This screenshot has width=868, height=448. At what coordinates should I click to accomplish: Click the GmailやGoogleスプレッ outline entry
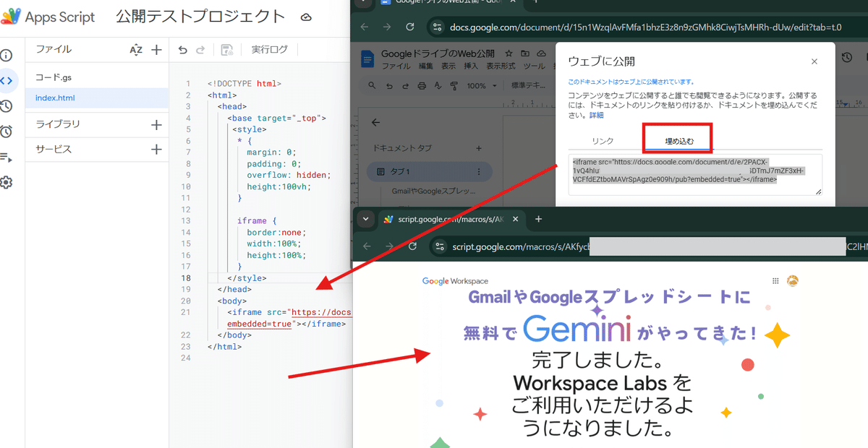click(x=434, y=191)
